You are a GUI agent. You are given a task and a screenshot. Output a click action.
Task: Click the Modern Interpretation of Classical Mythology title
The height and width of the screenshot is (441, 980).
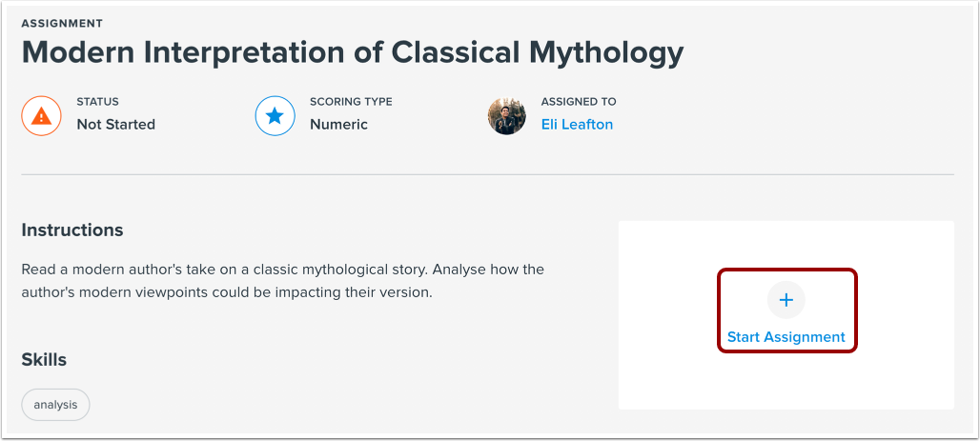click(x=353, y=52)
